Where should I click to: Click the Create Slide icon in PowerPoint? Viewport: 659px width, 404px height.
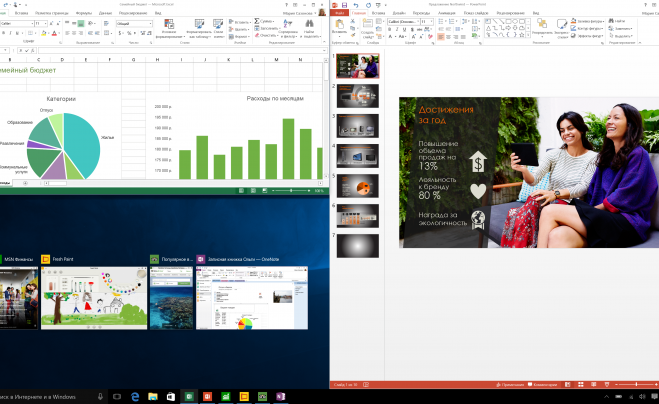pyautogui.click(x=369, y=29)
